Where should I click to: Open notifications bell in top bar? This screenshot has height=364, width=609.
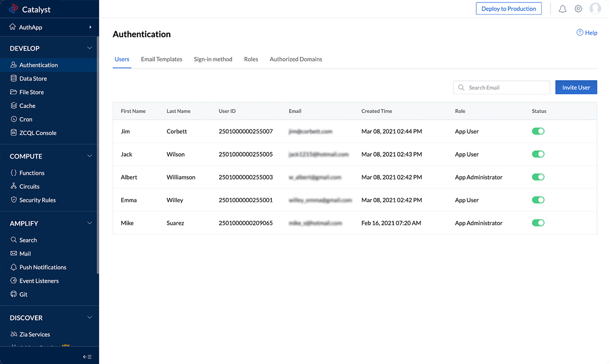point(562,8)
